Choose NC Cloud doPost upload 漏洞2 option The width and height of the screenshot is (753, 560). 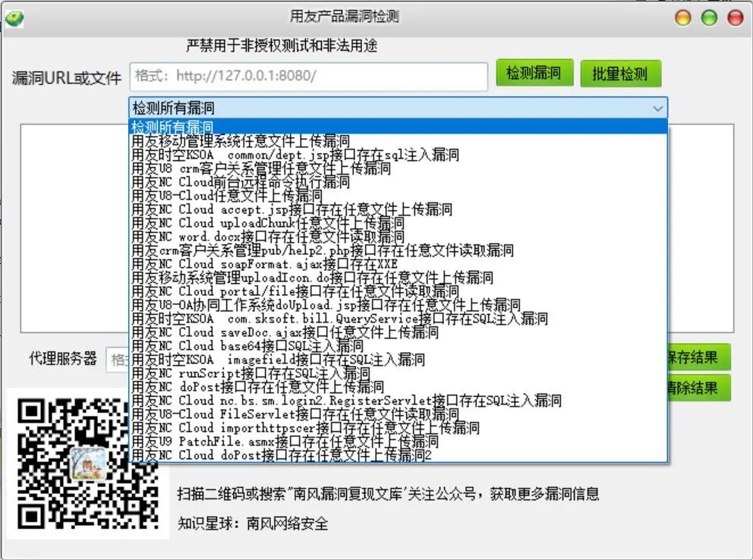[x=398, y=455]
